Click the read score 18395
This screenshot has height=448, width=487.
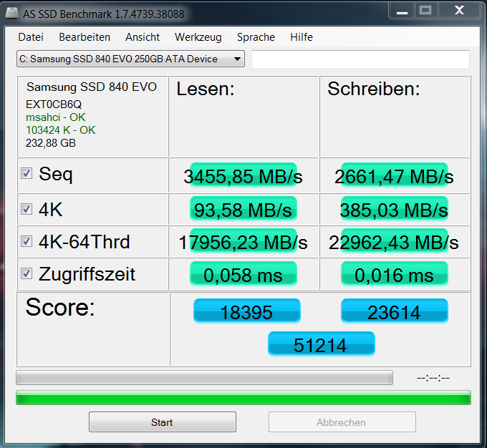tap(246, 311)
